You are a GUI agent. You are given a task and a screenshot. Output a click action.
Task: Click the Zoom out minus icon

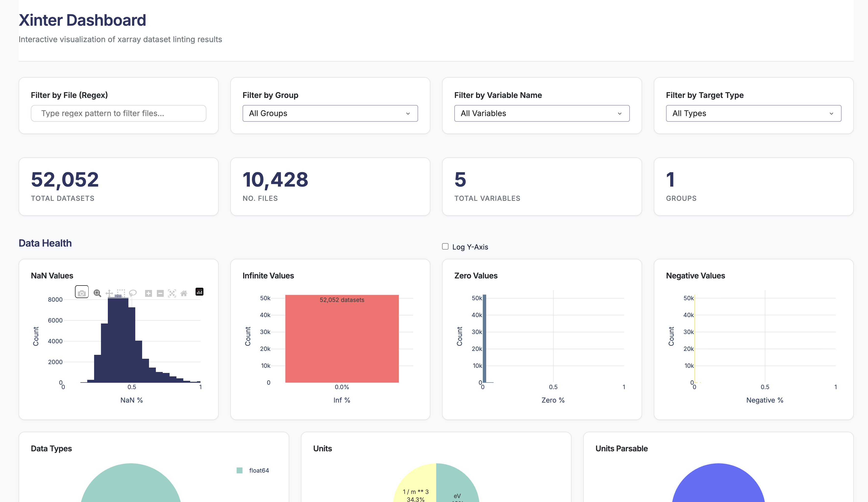click(x=160, y=293)
